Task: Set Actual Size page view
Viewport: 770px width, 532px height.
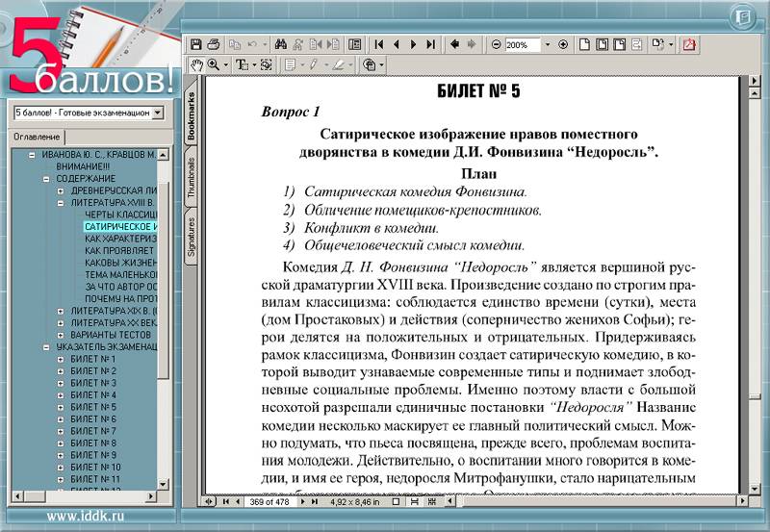Action: (x=584, y=44)
